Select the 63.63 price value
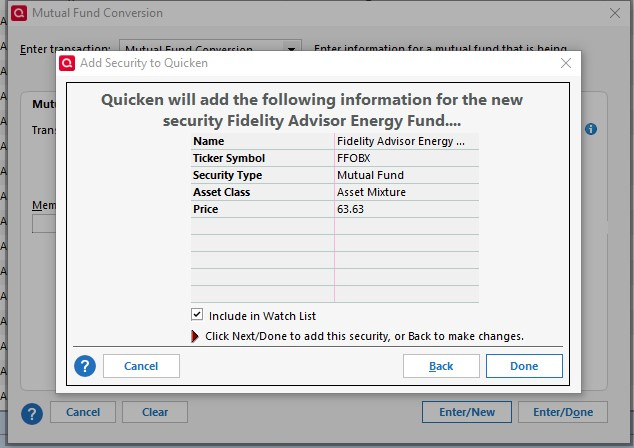This screenshot has width=634, height=448. (x=350, y=209)
